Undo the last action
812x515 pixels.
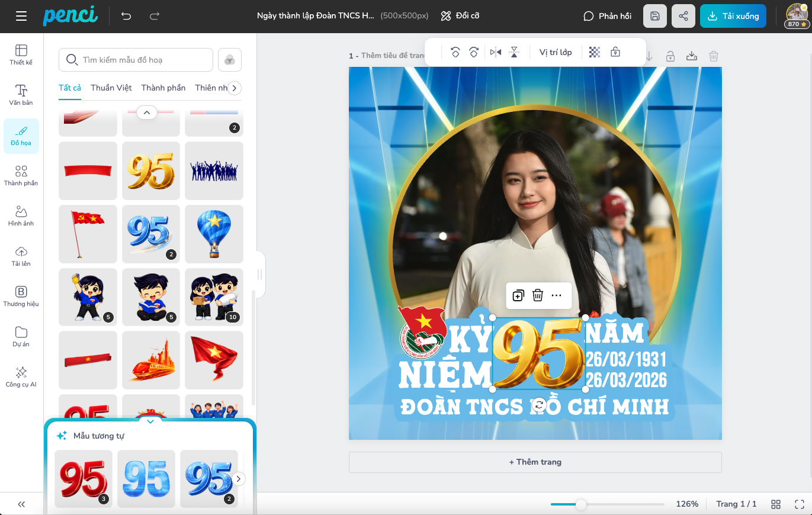coord(126,16)
